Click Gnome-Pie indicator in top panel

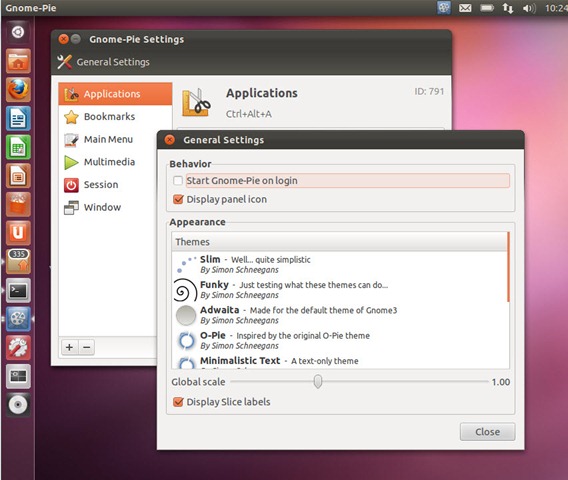444,8
